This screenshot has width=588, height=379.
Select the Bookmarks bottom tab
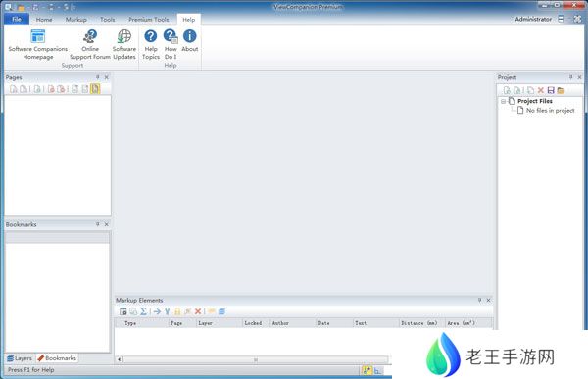coord(57,358)
